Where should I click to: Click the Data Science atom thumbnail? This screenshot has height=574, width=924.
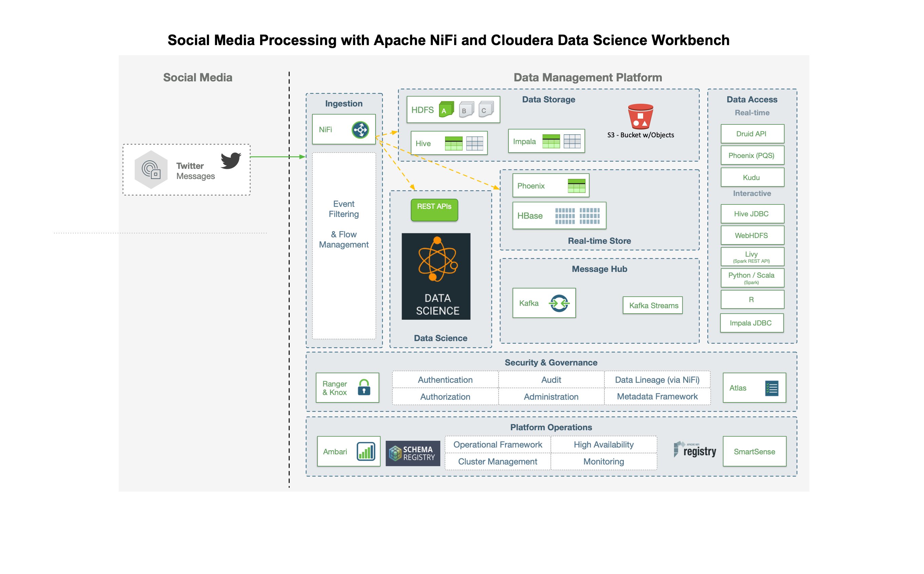click(436, 276)
